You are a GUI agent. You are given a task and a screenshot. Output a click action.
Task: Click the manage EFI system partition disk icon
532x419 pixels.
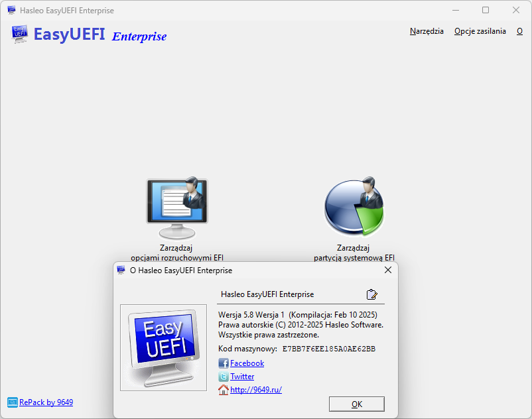354,206
